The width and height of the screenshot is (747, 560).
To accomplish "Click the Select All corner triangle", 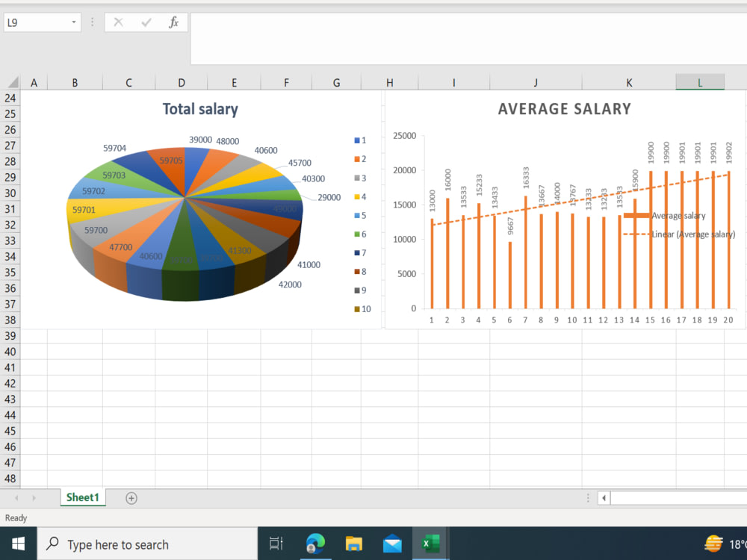I will [12, 82].
